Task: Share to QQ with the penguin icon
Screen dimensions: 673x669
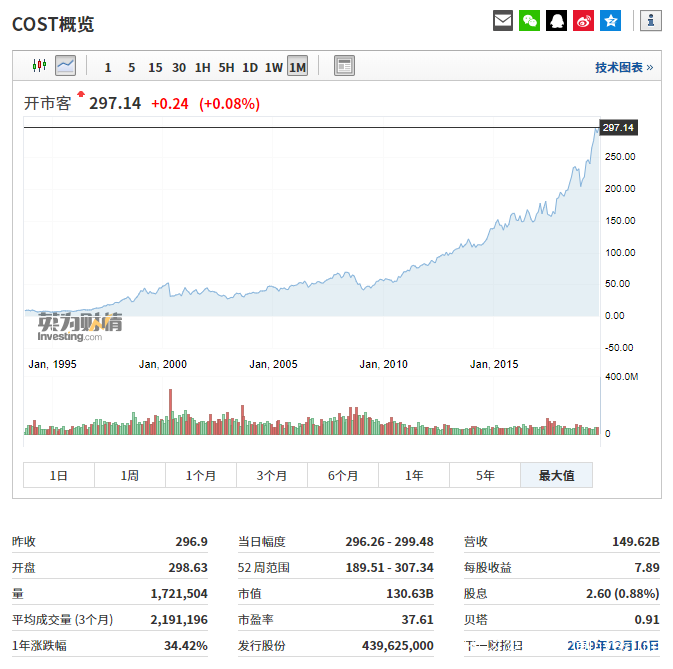Action: pyautogui.click(x=556, y=21)
